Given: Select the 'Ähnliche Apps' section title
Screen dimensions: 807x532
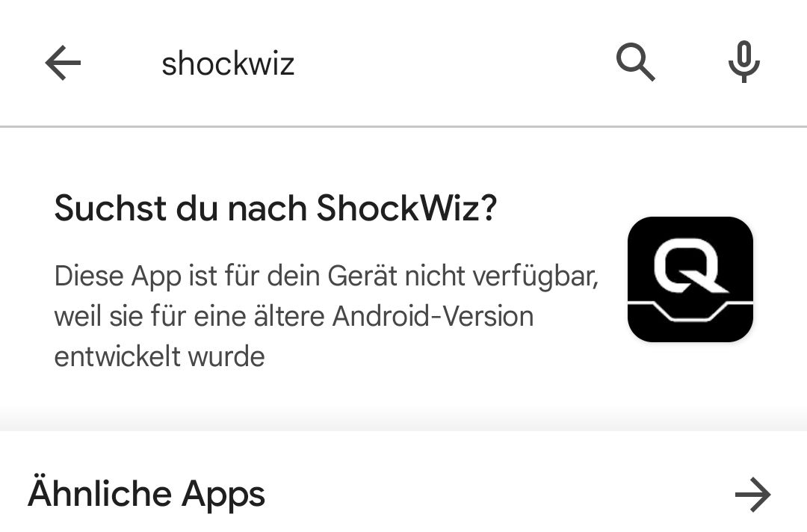Looking at the screenshot, I should 146,493.
